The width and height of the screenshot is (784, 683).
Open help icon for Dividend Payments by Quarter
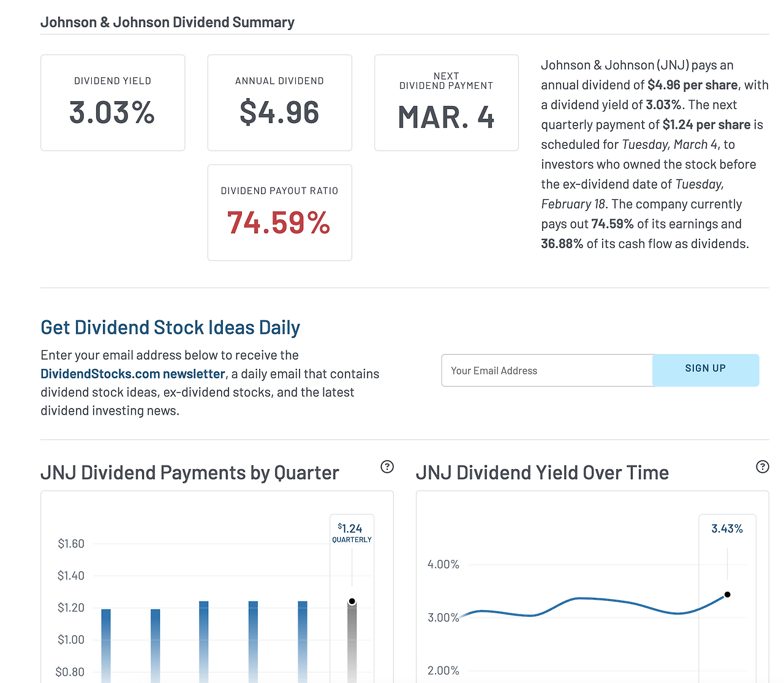(387, 467)
